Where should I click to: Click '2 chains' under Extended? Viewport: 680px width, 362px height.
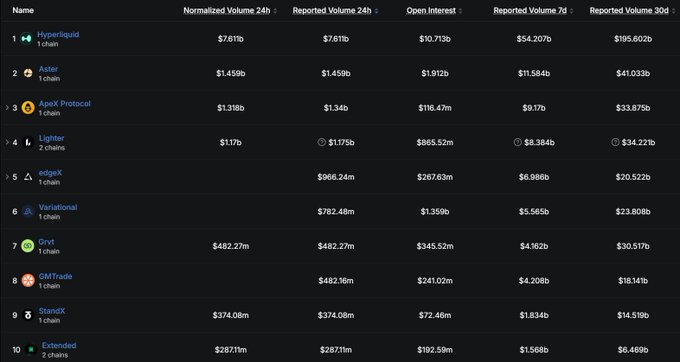(x=55, y=355)
